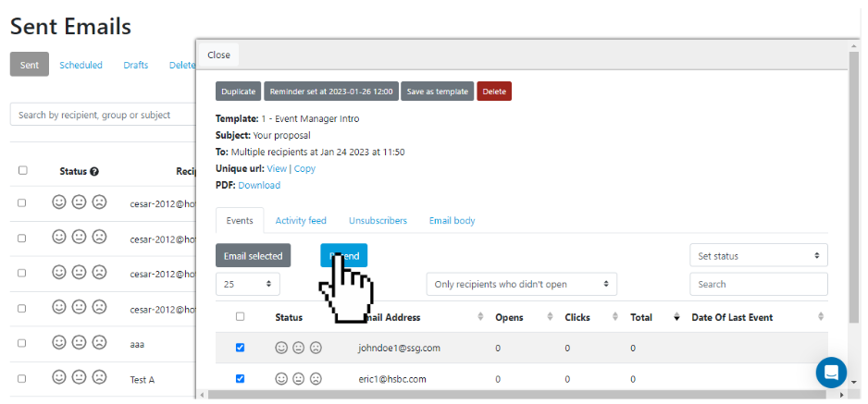Open the Set status dropdown
The height and width of the screenshot is (404, 868).
(758, 256)
